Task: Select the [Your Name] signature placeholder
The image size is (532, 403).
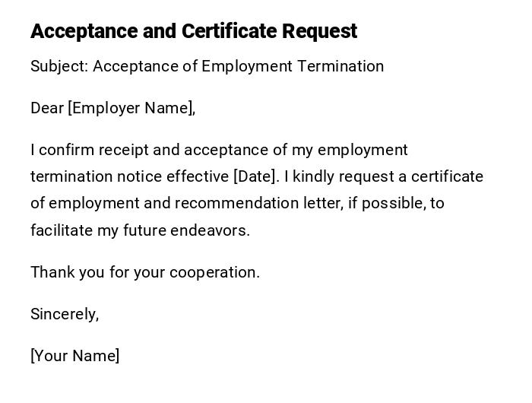Action: pyautogui.click(x=74, y=356)
